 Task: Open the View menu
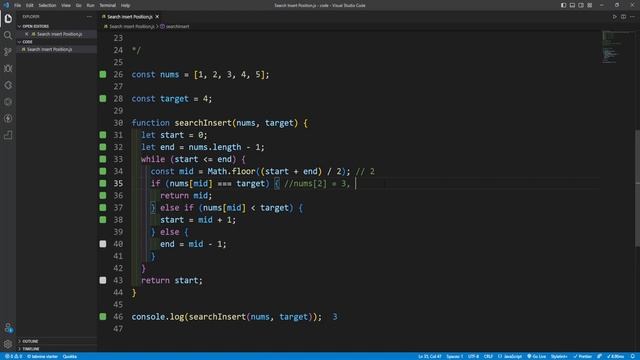(x=66, y=5)
